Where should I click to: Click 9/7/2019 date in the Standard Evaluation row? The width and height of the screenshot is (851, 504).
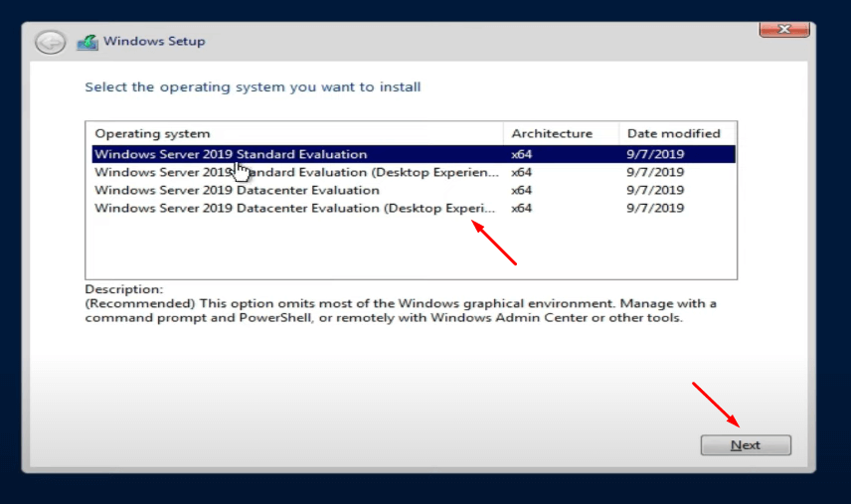(x=655, y=154)
